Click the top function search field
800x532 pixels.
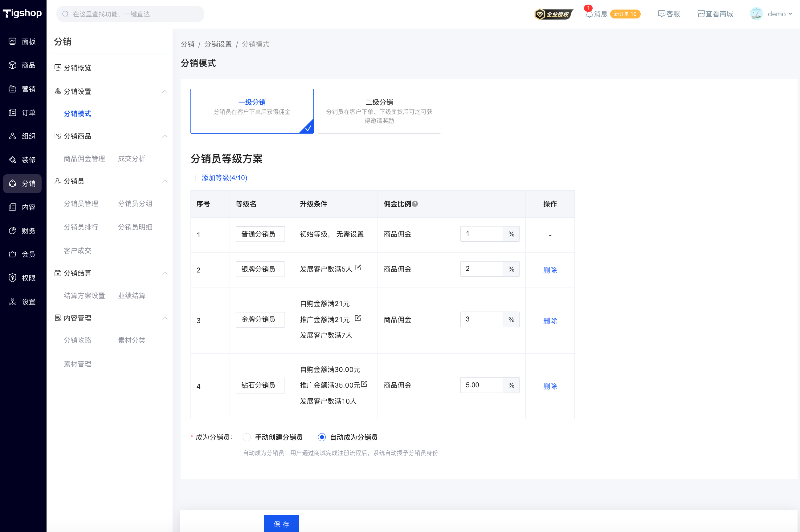(130, 14)
